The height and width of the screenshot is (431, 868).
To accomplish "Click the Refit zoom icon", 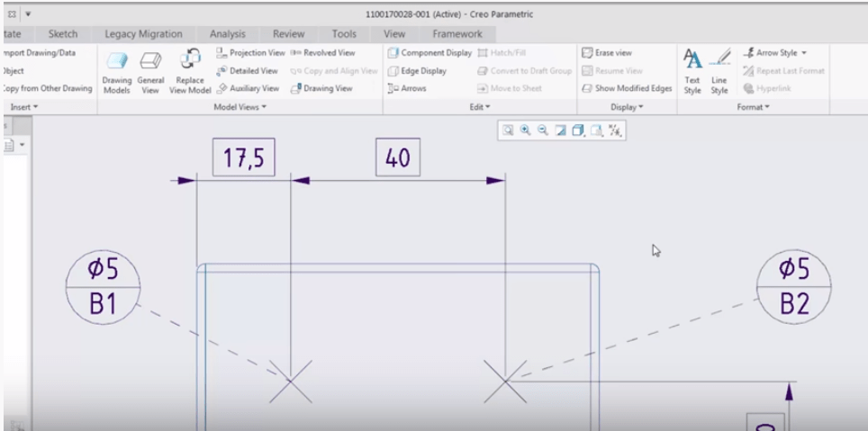I will click(x=508, y=130).
